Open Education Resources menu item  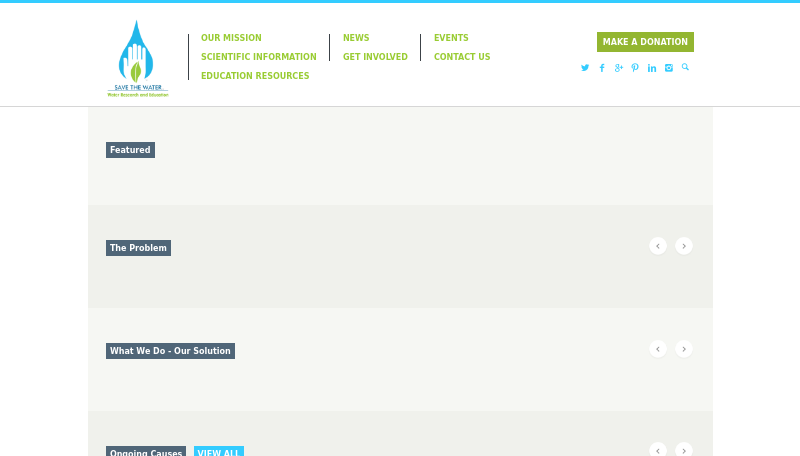255,75
